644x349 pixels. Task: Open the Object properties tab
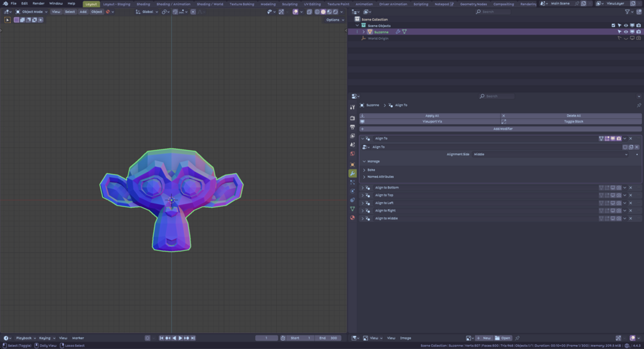352,164
